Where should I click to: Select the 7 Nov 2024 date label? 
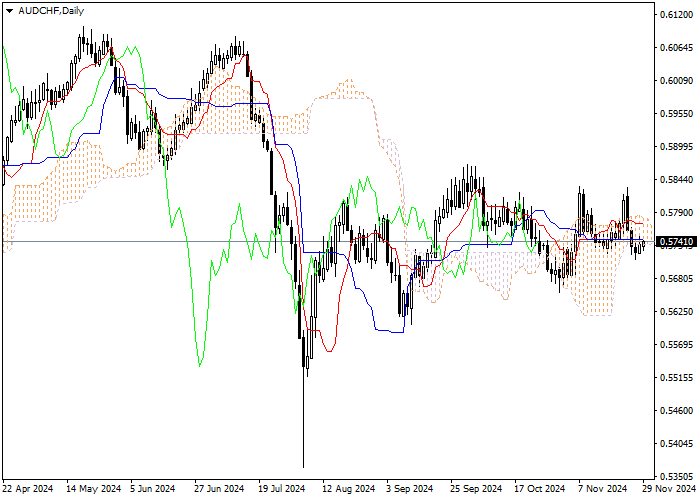(x=603, y=489)
